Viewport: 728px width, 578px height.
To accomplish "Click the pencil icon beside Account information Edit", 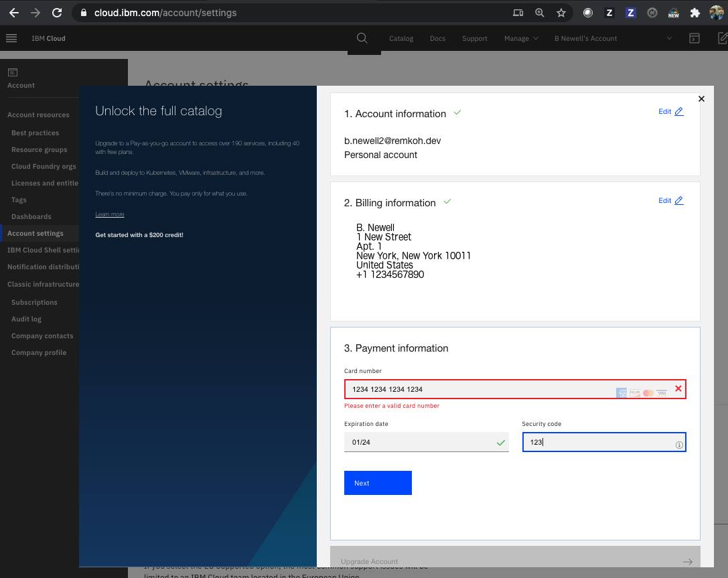I will (x=679, y=111).
